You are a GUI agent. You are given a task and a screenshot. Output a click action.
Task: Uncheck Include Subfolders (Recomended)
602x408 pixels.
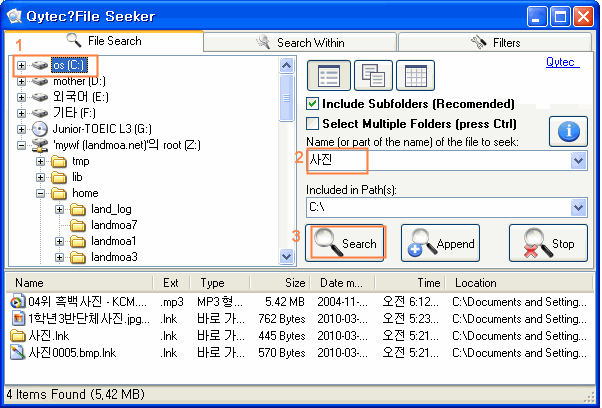pyautogui.click(x=313, y=104)
